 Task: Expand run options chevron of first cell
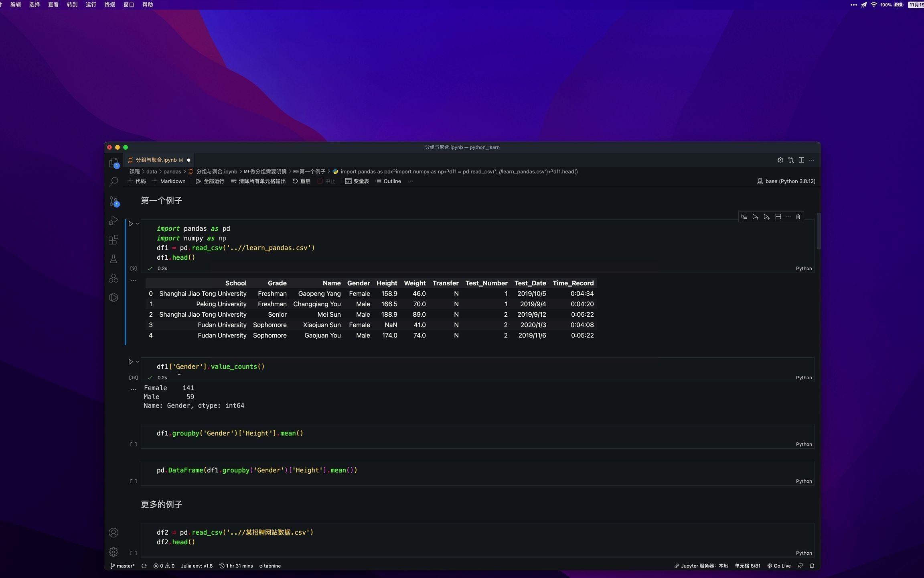(137, 224)
